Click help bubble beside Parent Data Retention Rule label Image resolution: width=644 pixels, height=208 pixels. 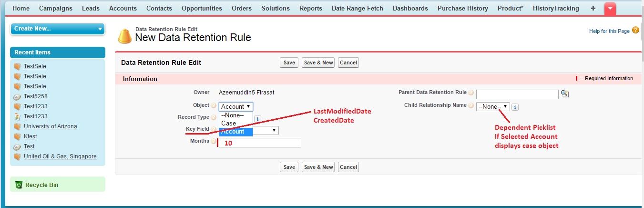[x=471, y=93]
